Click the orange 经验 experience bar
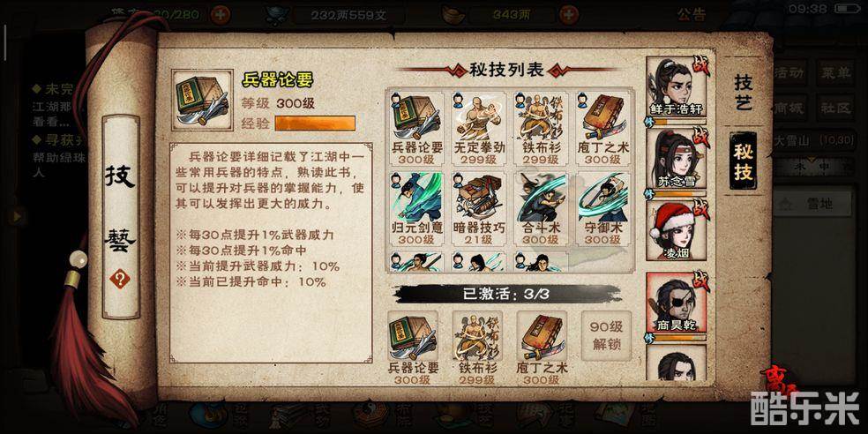 tap(315, 123)
